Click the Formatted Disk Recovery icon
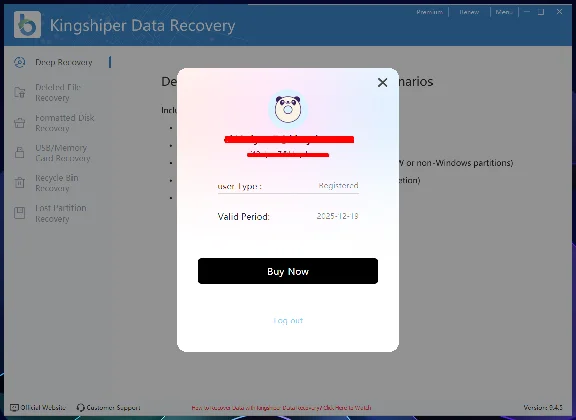Viewport: 576px width, 420px height. [19, 123]
